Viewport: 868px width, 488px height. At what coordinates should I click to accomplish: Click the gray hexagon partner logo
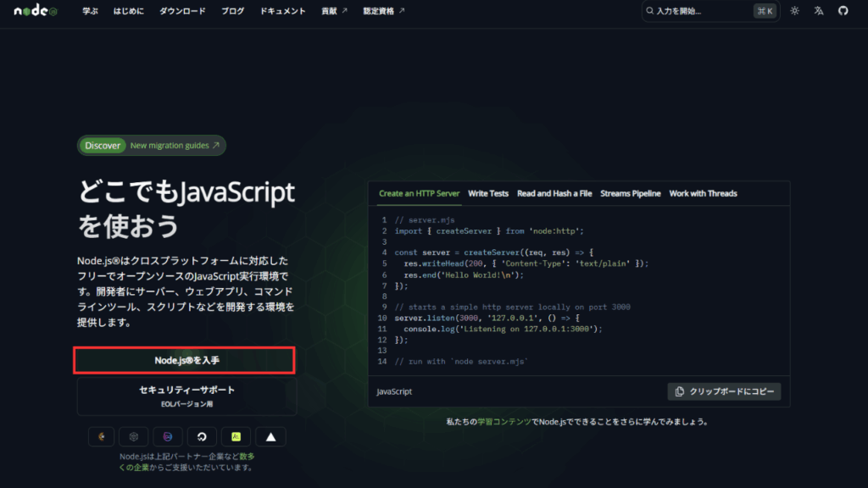135,436
